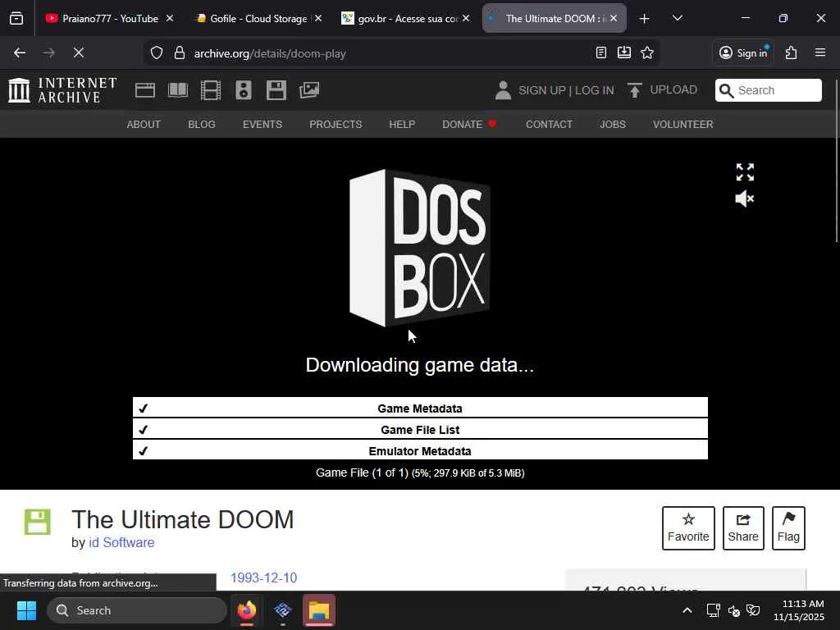Click the Favorite button
840x630 pixels.
[688, 528]
